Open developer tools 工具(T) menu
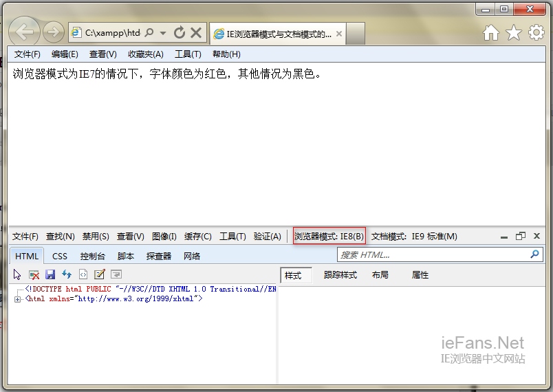Screen dimensions: 553x392 coord(232,236)
